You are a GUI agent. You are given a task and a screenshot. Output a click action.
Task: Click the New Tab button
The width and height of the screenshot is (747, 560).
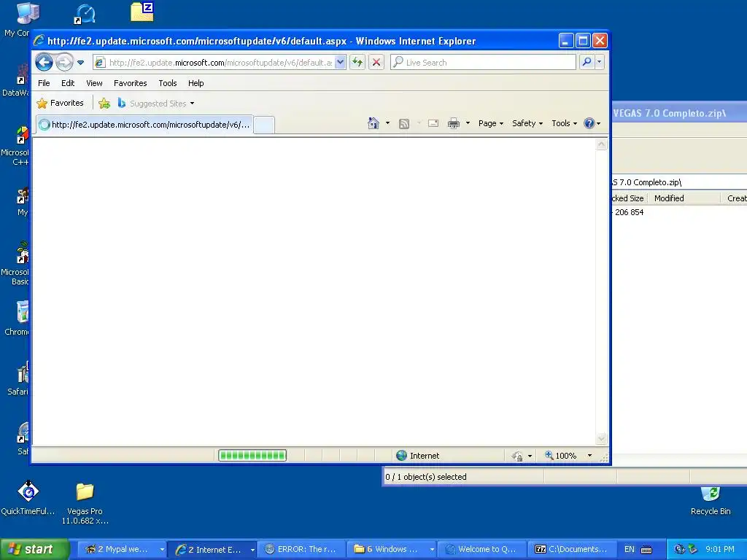[x=264, y=125]
